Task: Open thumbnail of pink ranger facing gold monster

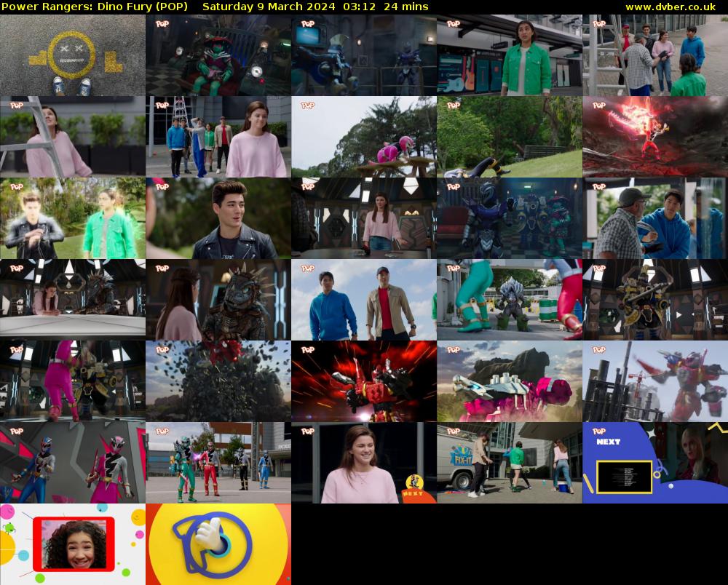Action: [x=72, y=381]
